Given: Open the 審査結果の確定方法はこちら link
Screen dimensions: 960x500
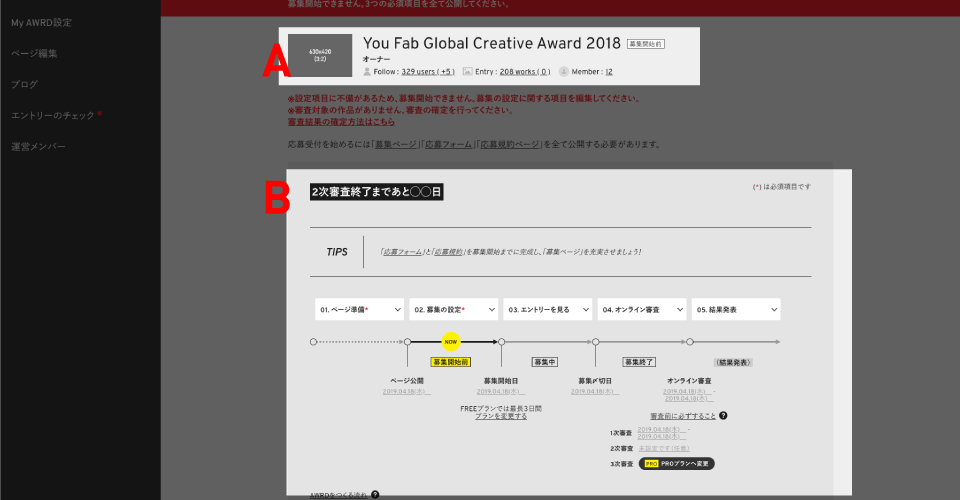Looking at the screenshot, I should [341, 122].
